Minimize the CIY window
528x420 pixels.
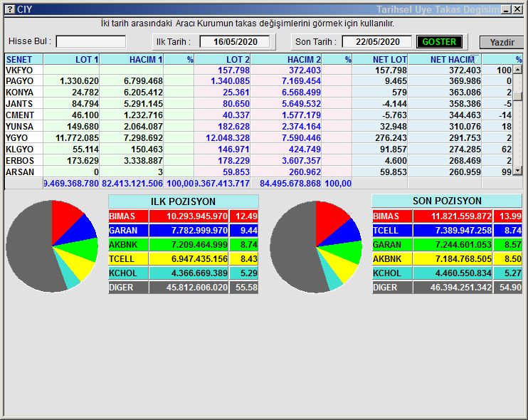click(506, 9)
